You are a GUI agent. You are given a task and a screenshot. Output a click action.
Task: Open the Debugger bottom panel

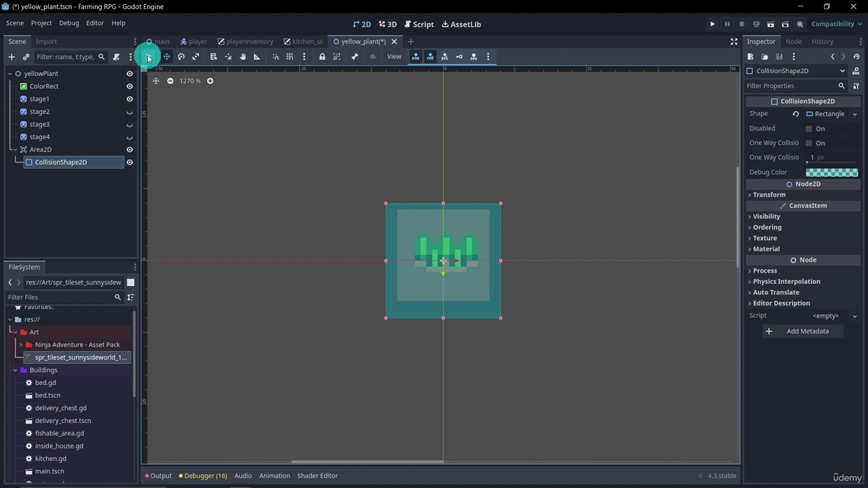tap(203, 476)
